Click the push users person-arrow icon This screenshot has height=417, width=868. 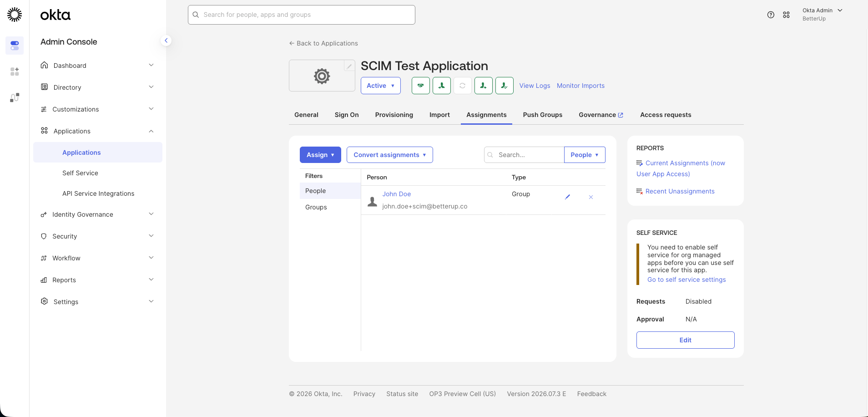click(x=484, y=86)
